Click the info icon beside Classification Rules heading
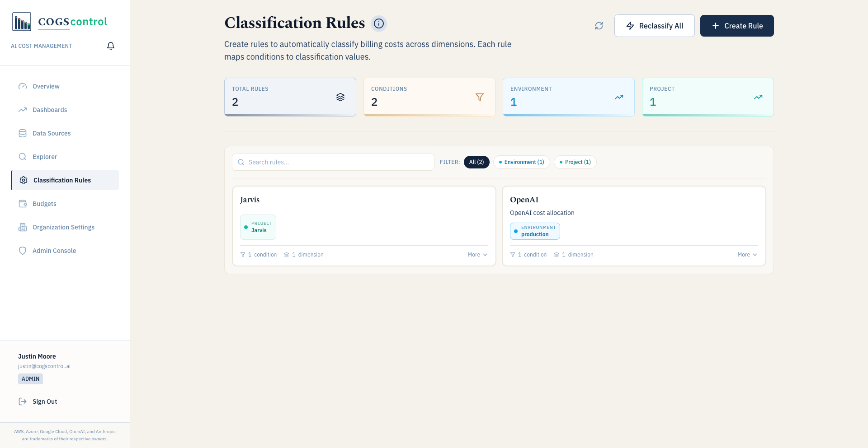 [x=379, y=23]
